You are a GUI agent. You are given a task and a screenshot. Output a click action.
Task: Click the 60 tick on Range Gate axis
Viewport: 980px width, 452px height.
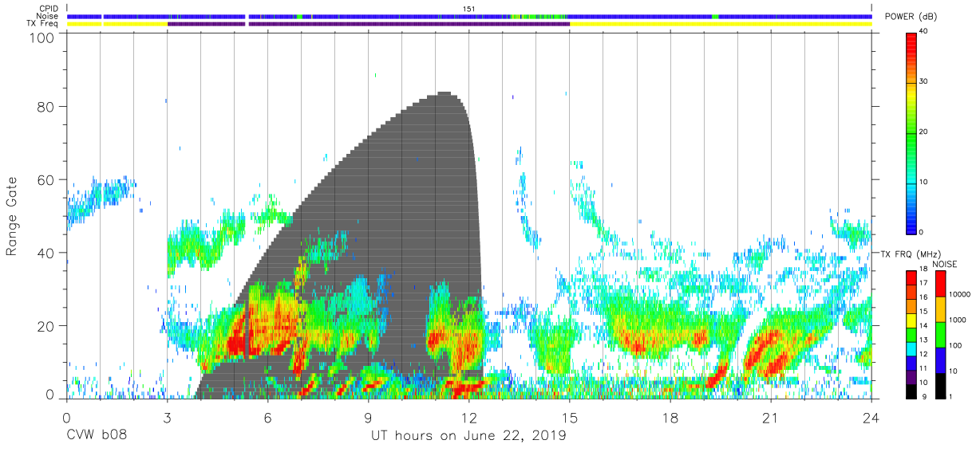pos(46,180)
